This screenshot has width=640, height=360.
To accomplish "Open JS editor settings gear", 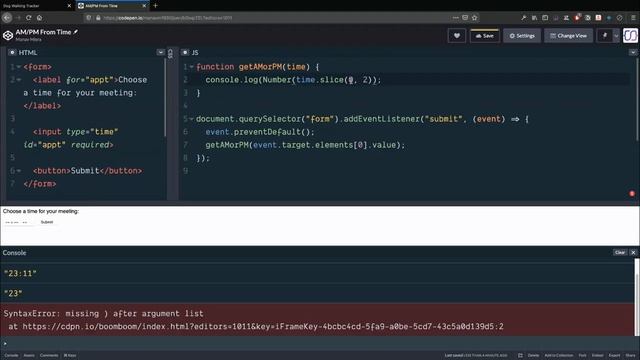I will [185, 52].
